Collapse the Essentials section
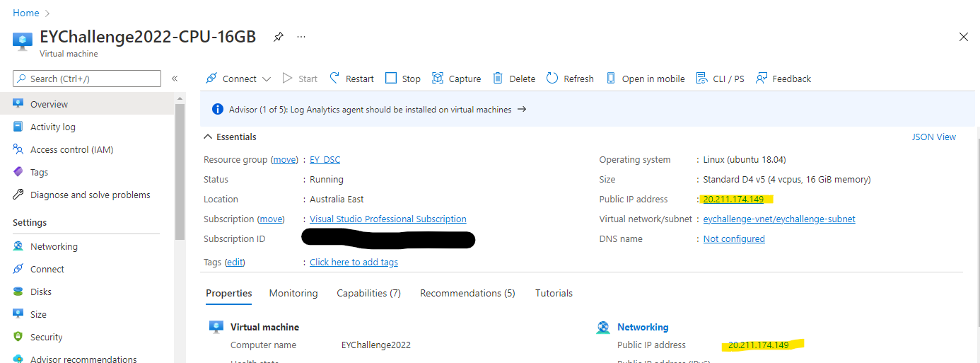 [x=230, y=137]
